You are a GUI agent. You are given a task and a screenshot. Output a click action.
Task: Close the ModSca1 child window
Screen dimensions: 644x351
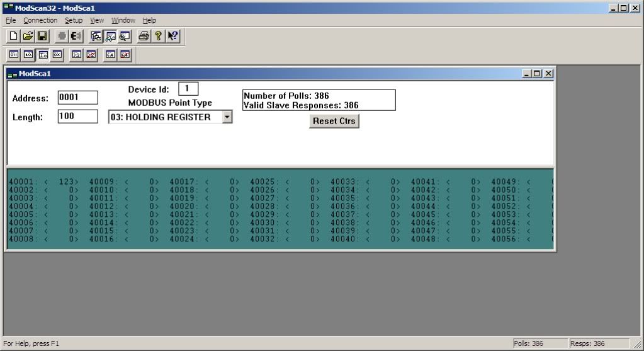coord(548,74)
